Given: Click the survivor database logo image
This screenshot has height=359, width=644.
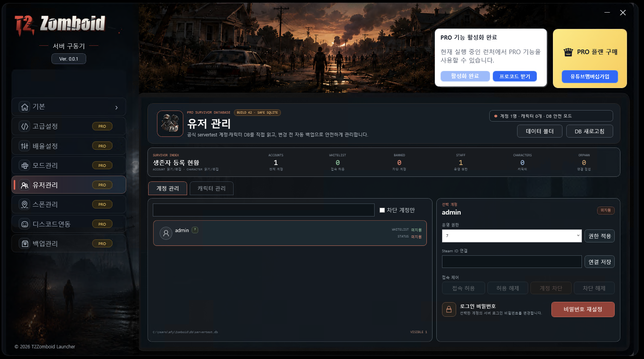Looking at the screenshot, I should pyautogui.click(x=170, y=123).
